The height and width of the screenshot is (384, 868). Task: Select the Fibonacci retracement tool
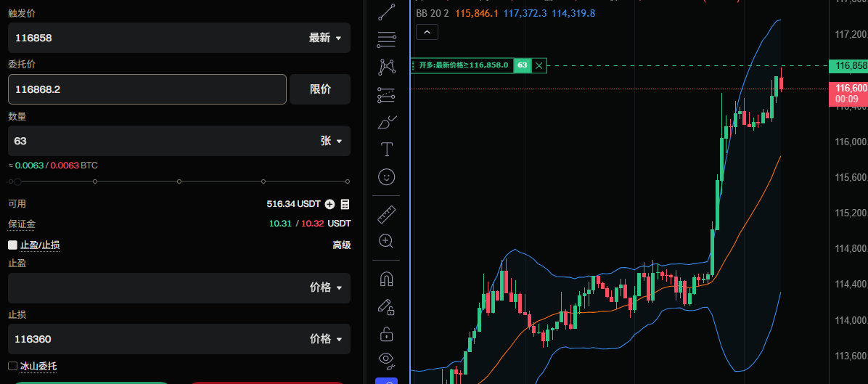tap(386, 38)
